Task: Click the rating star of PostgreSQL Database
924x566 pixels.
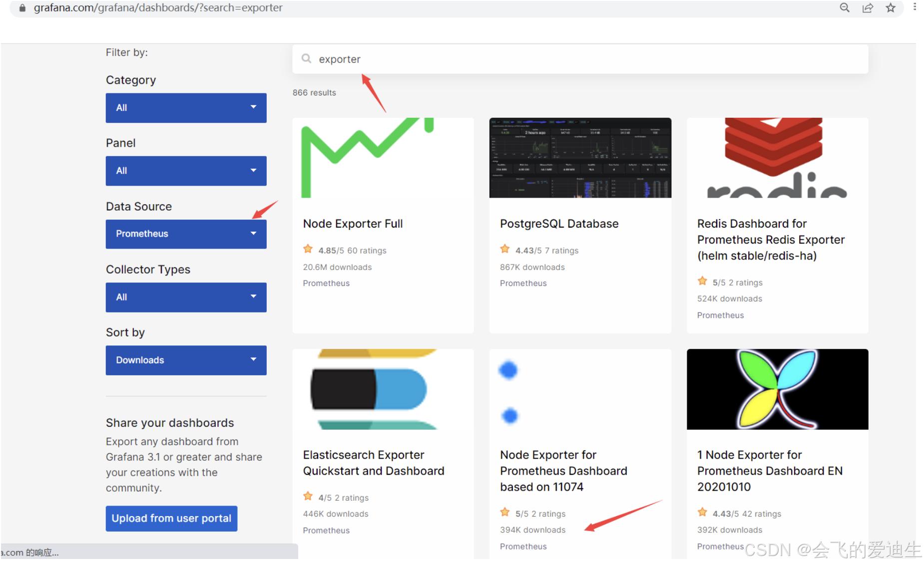Action: click(x=505, y=249)
